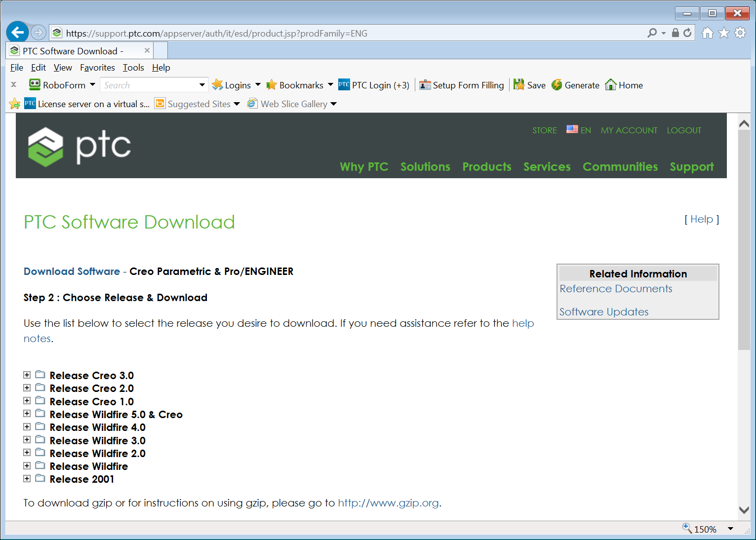
Task: Open RoboForm dropdown arrow
Action: coord(92,85)
